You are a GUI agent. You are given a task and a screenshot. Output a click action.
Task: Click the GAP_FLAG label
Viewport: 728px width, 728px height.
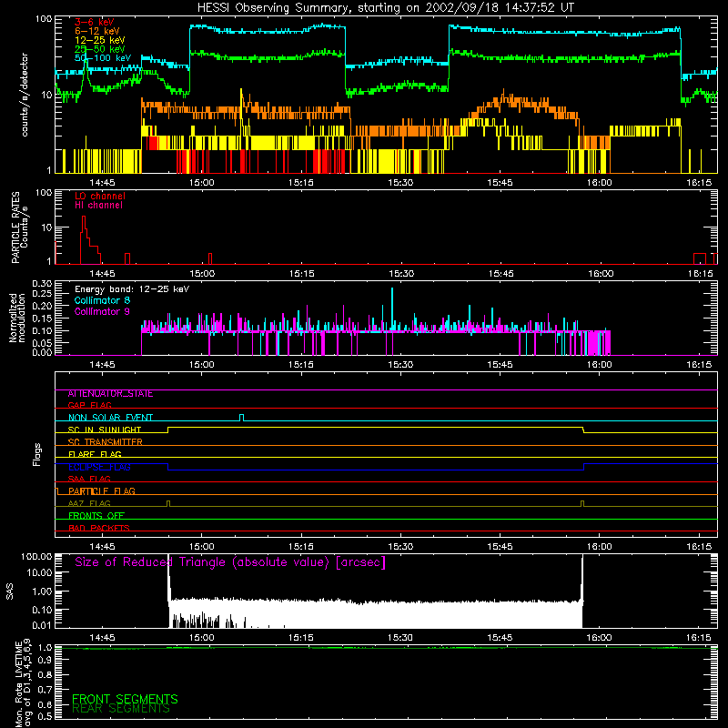point(89,405)
